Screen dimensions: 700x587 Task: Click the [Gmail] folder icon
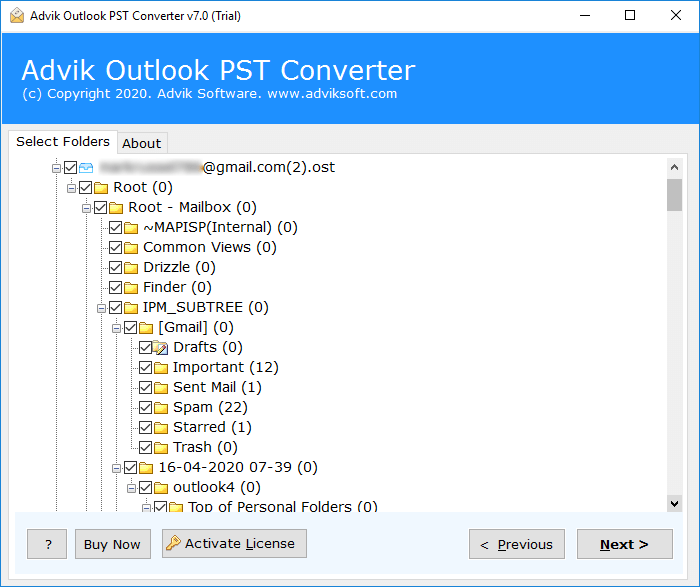146,328
